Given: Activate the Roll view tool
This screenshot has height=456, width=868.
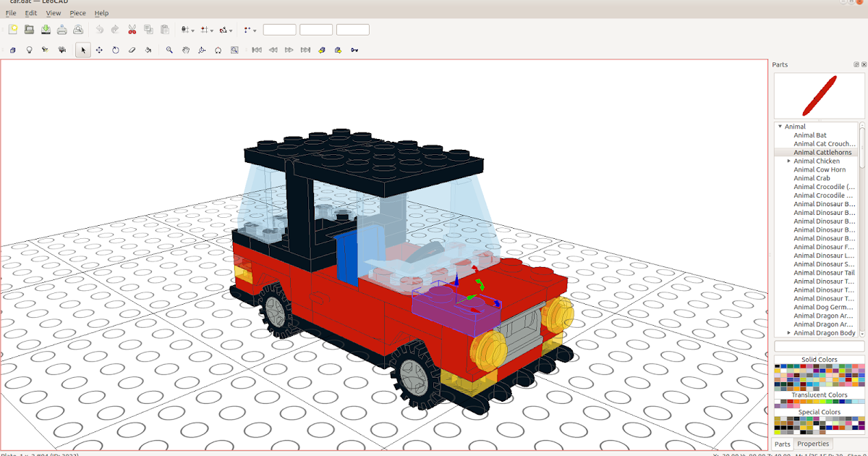Looking at the screenshot, I should pyautogui.click(x=218, y=50).
